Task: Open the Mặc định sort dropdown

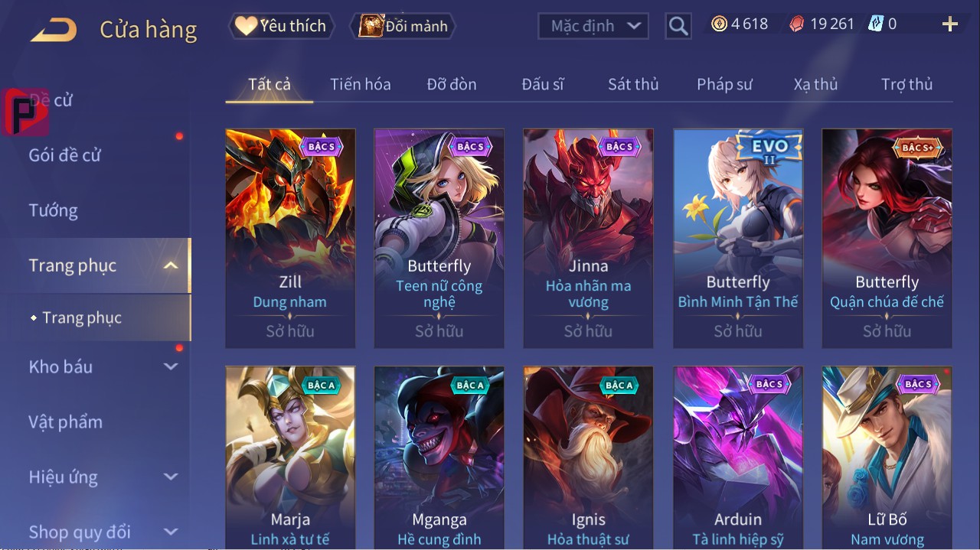Action: (593, 26)
